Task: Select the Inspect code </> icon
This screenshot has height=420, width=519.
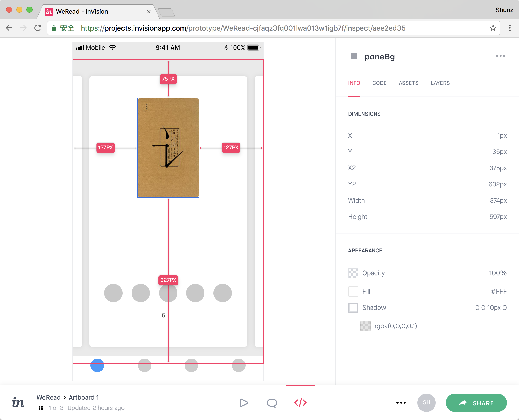Action: (300, 403)
